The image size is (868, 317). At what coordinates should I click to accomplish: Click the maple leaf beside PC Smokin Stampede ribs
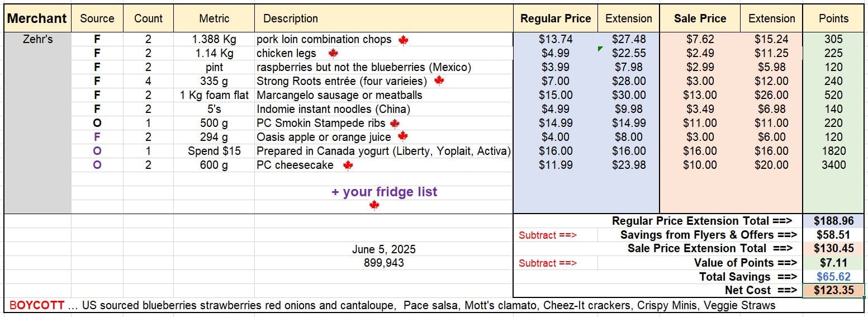coord(395,123)
